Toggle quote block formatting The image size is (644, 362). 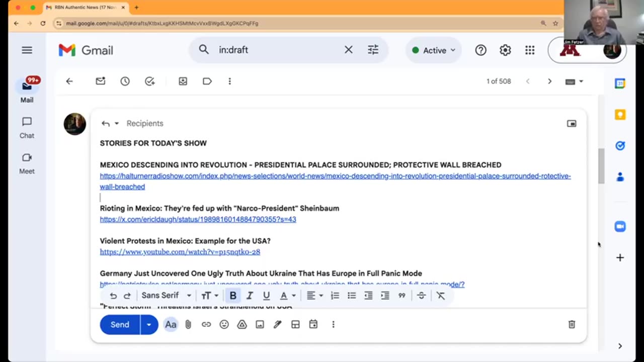coord(401,296)
